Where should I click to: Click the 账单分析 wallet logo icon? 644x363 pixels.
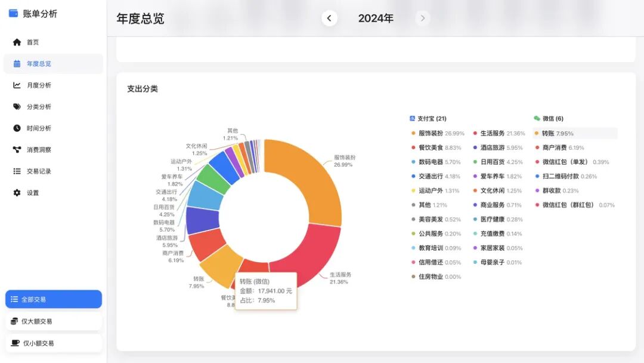[x=13, y=14]
